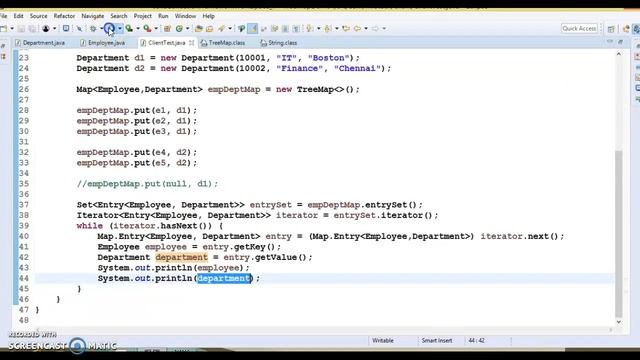The width and height of the screenshot is (640, 360).
Task: Click the Save icon in toolbar
Action: point(21,29)
